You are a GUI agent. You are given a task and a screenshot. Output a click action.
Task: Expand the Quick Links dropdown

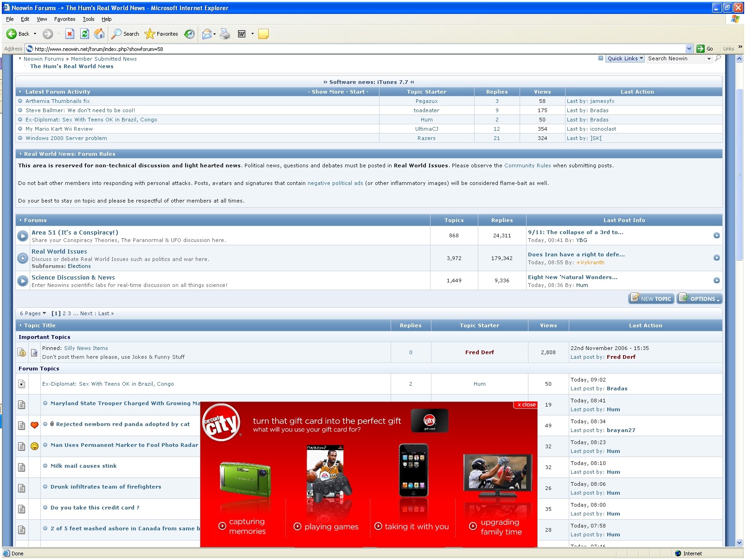pos(625,58)
